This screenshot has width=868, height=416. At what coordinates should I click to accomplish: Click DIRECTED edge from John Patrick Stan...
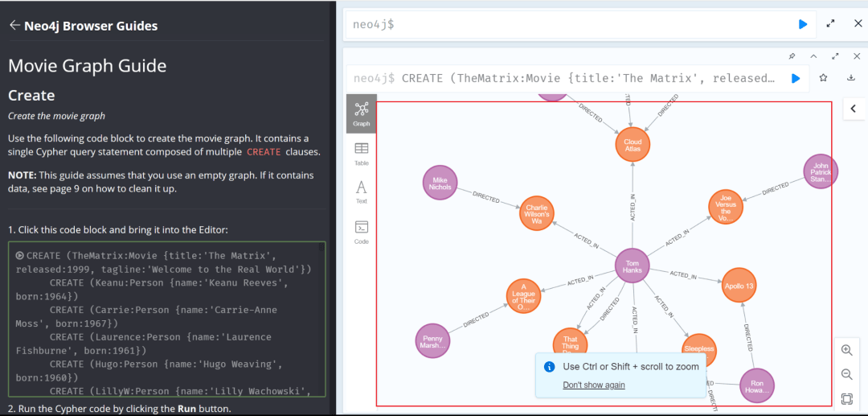pos(775,188)
